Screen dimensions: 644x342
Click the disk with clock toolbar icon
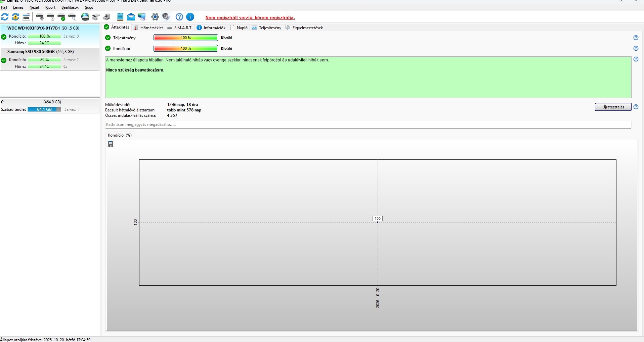tap(51, 17)
